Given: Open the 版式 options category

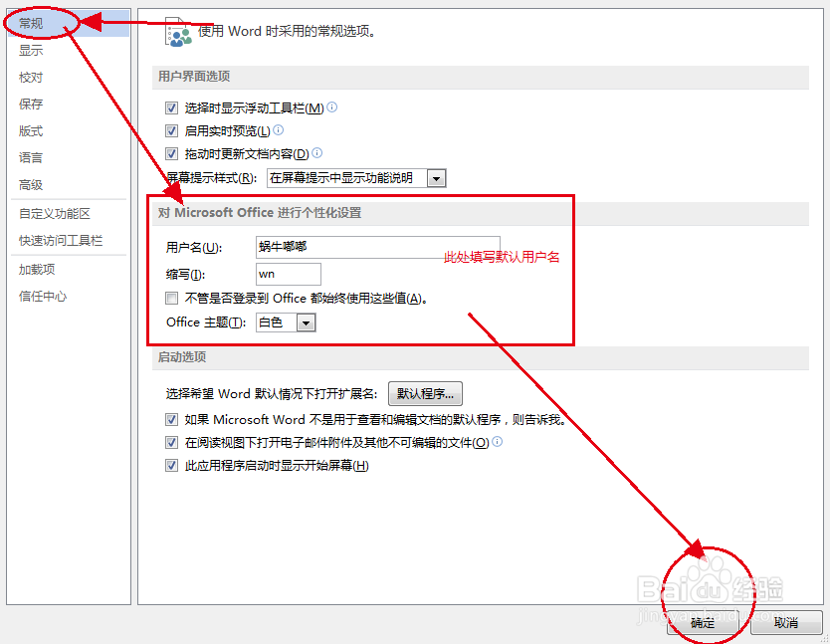Looking at the screenshot, I should [x=31, y=130].
